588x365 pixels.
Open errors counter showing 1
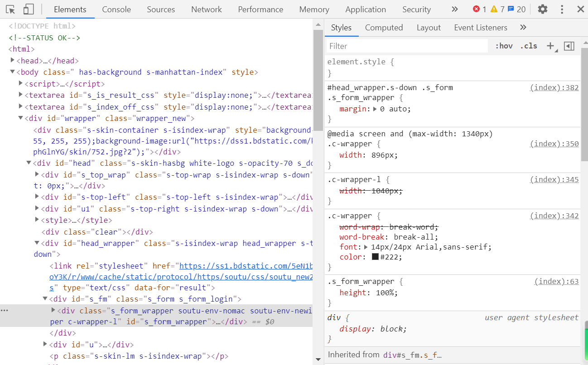coord(479,9)
